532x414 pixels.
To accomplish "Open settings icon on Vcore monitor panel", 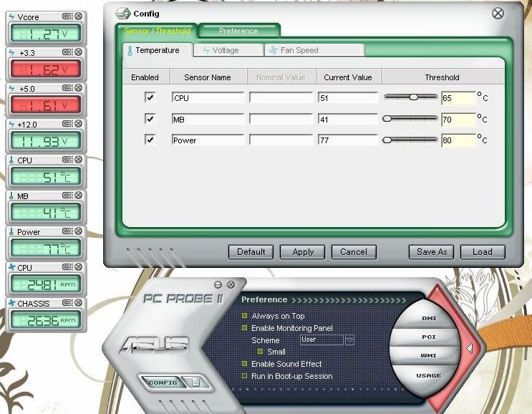I will click(67, 16).
